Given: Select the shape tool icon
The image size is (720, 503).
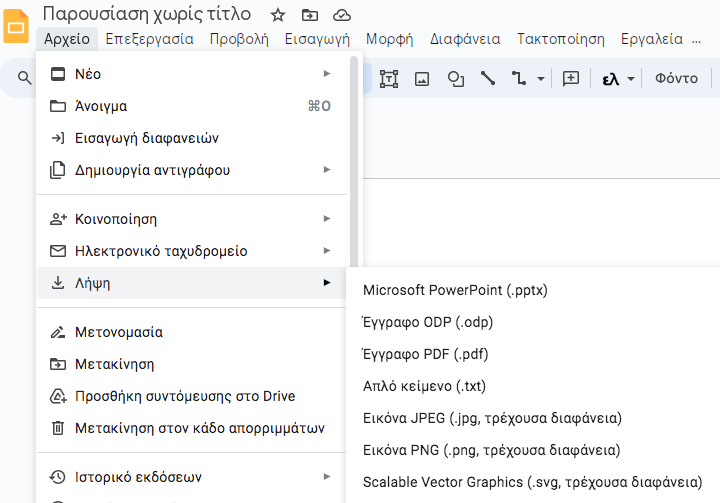Looking at the screenshot, I should pyautogui.click(x=456, y=79).
